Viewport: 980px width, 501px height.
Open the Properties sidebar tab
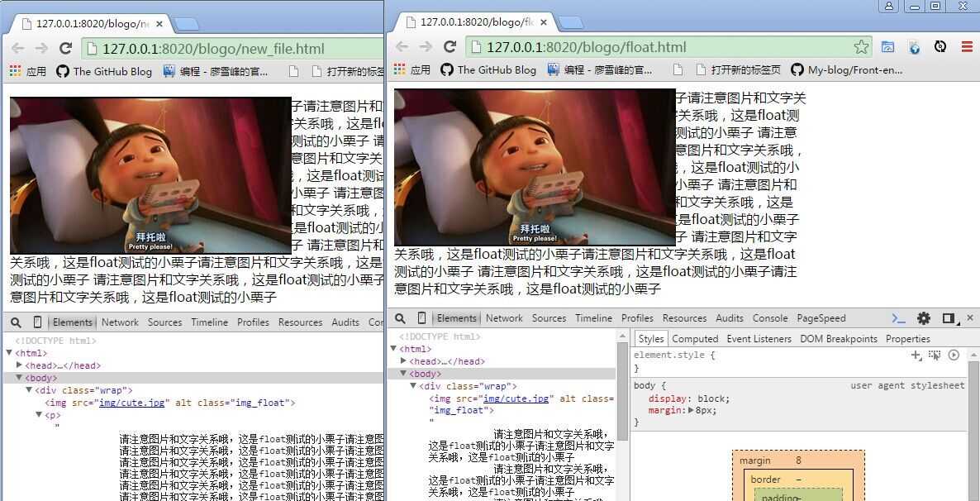point(908,339)
